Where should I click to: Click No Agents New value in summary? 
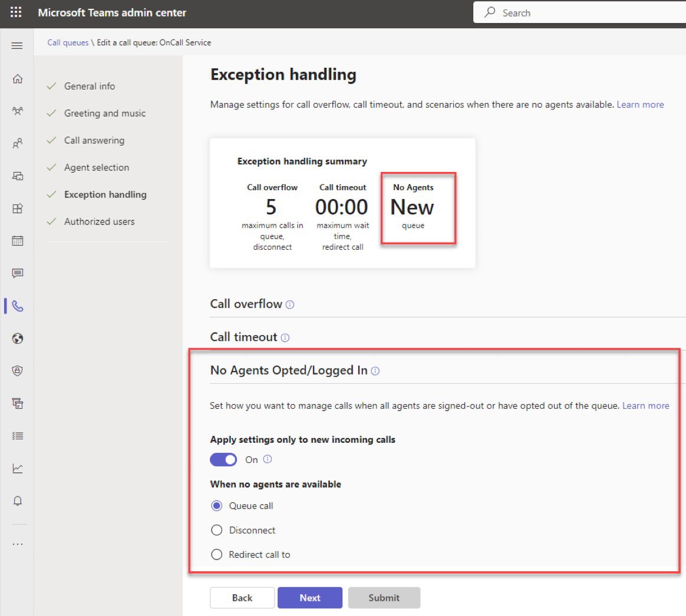[x=412, y=207]
